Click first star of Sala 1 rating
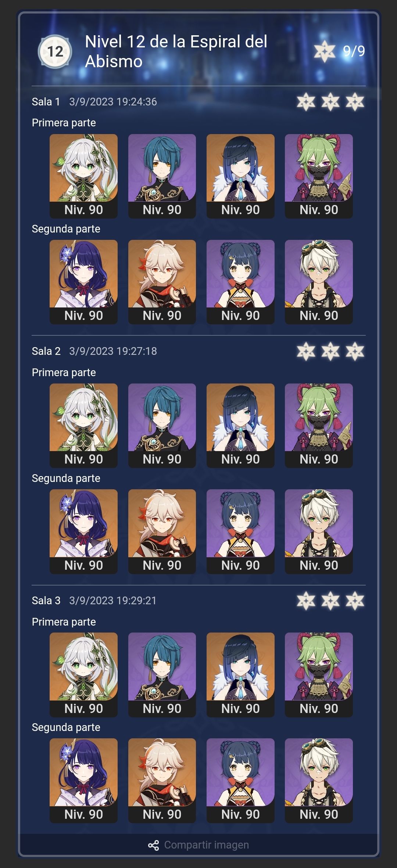Screen dimensions: 397x868 click(x=306, y=102)
